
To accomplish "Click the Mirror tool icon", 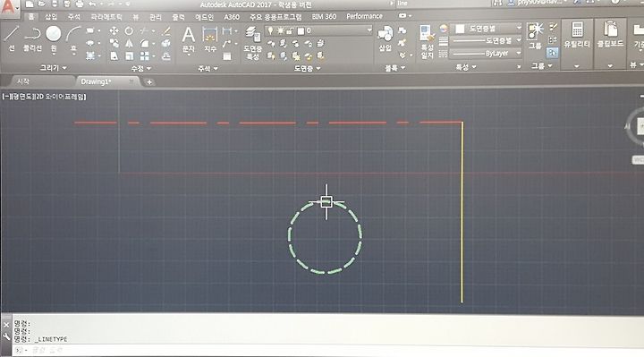I will click(129, 43).
